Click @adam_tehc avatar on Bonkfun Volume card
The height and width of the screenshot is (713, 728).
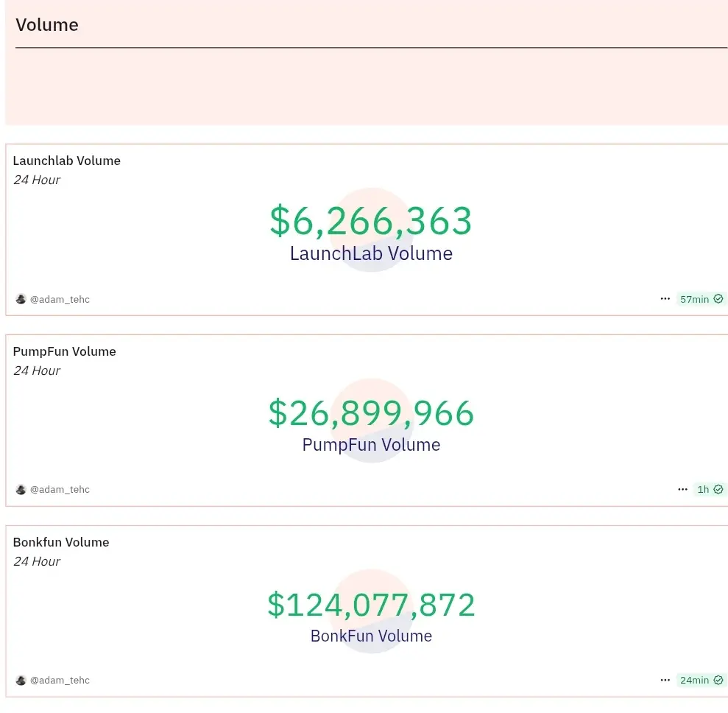pos(21,681)
